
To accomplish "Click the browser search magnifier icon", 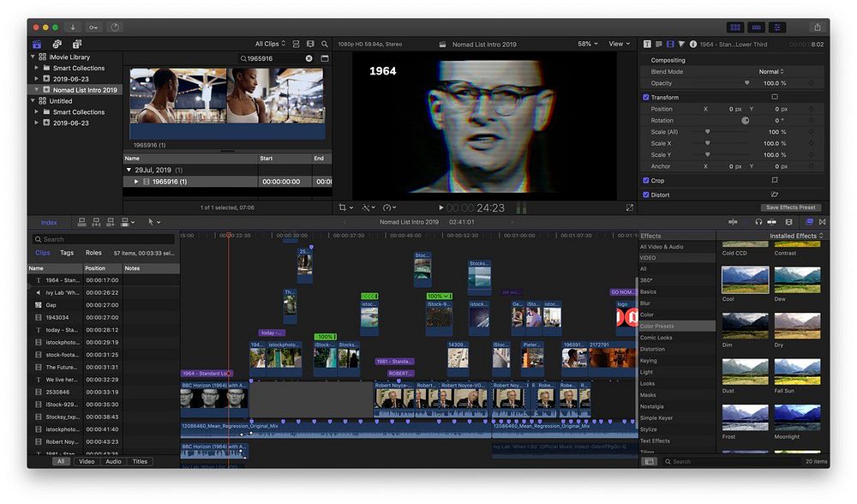I will click(325, 44).
